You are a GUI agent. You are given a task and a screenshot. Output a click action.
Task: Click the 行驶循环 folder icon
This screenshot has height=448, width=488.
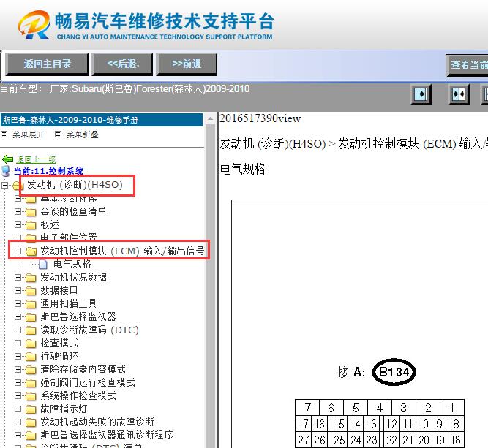click(31, 357)
